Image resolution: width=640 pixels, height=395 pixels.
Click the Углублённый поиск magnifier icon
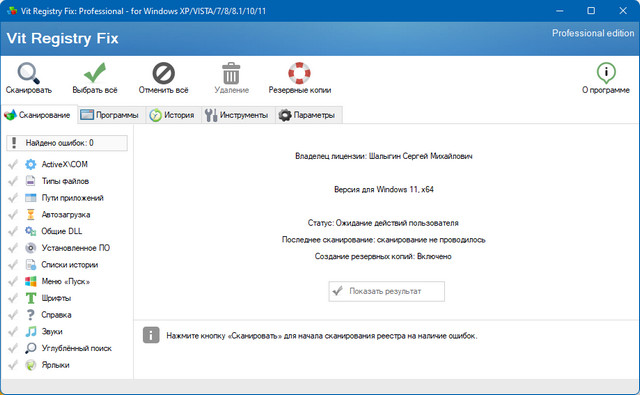pyautogui.click(x=31, y=348)
